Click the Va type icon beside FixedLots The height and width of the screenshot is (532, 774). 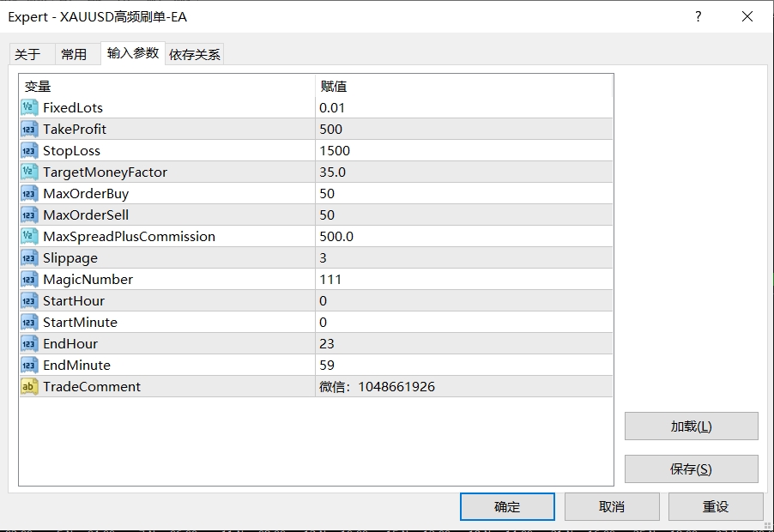(30, 107)
